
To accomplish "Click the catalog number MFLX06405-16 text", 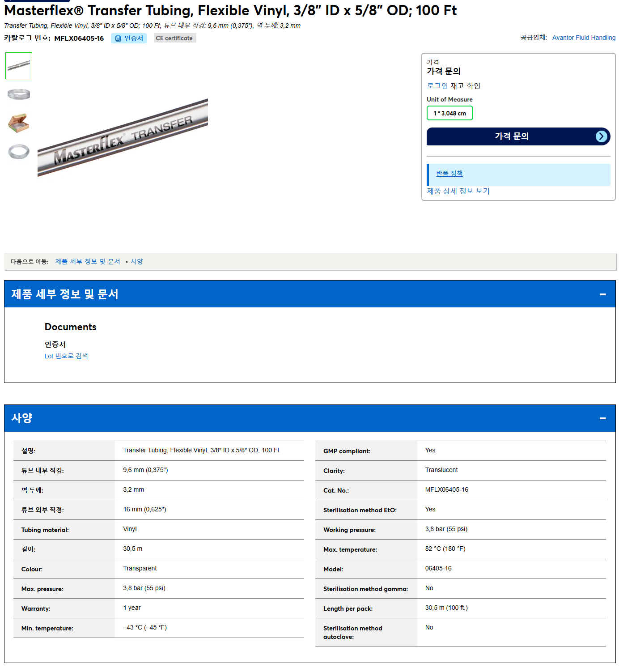I will (79, 38).
